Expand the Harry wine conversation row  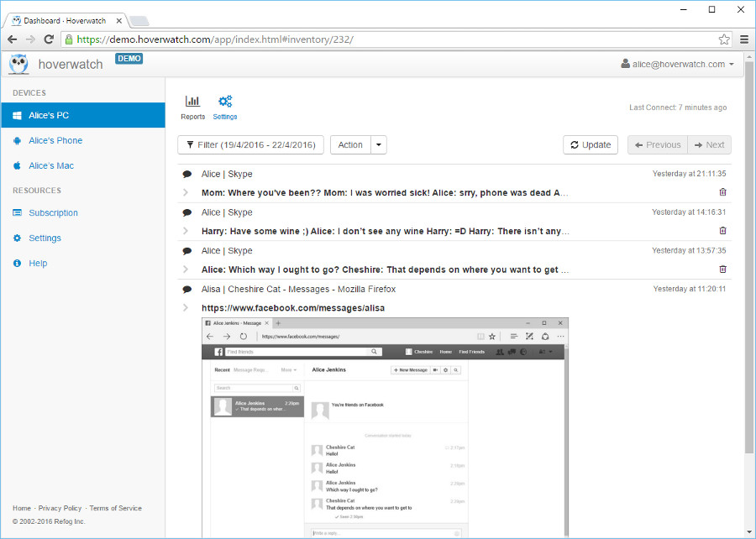pos(186,232)
